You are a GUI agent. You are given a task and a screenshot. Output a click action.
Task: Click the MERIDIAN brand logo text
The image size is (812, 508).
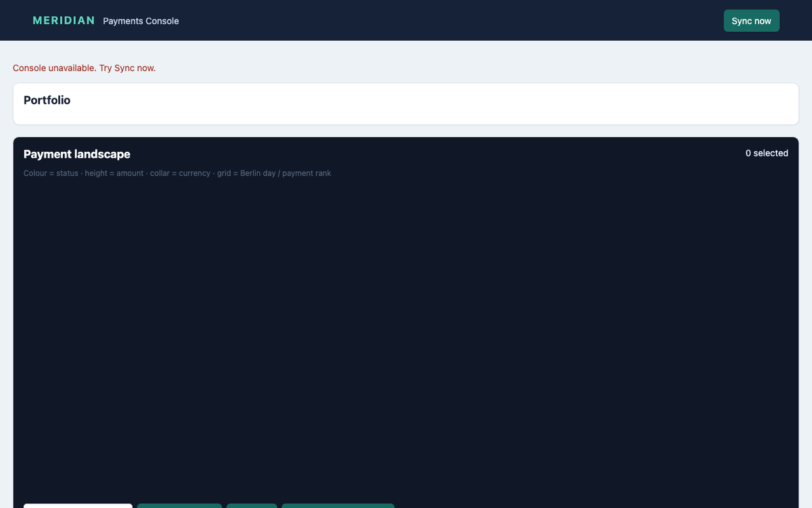[64, 20]
